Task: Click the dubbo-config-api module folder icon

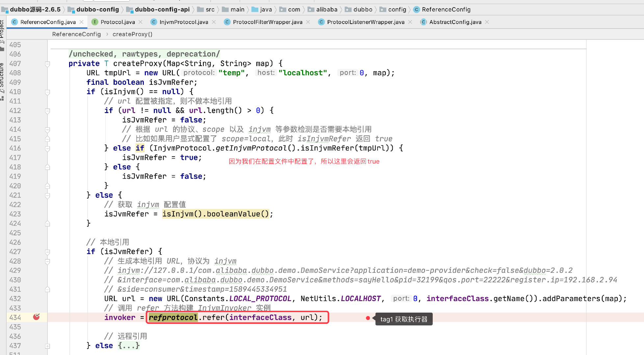Action: click(130, 10)
